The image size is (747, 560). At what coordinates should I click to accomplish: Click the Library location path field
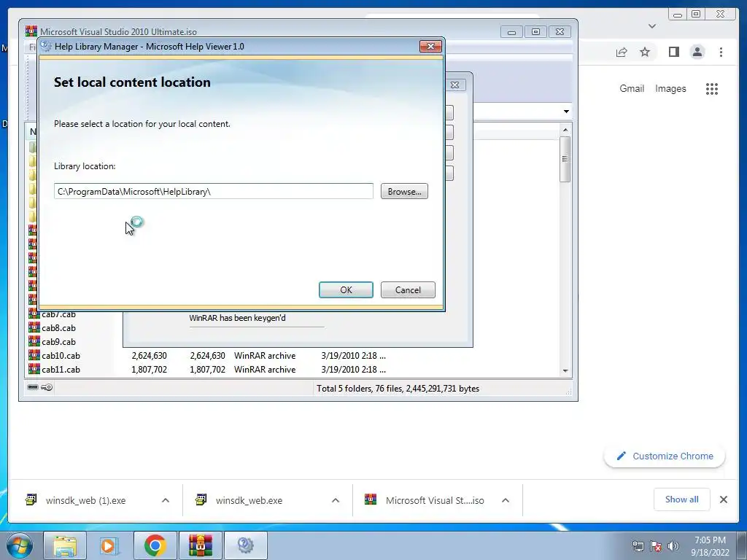[x=214, y=192]
